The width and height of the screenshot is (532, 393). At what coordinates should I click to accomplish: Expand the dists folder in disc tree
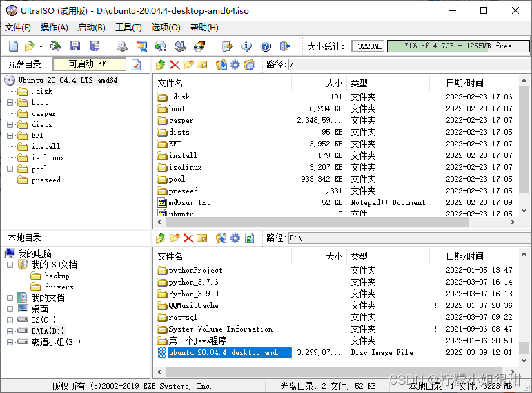click(10, 124)
